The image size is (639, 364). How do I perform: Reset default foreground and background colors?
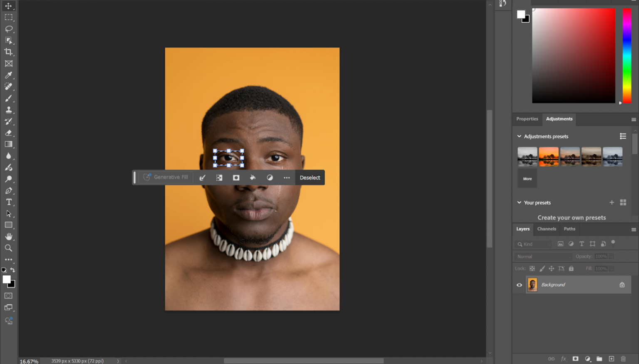(x=4, y=270)
